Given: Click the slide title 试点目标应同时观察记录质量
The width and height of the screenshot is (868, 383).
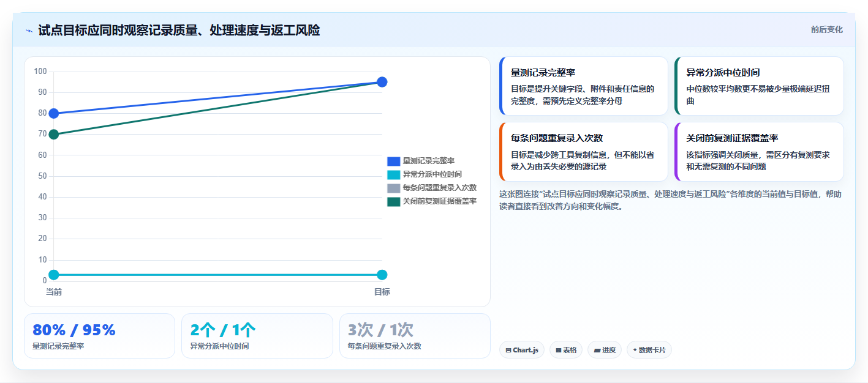Looking at the screenshot, I should pos(179,30).
